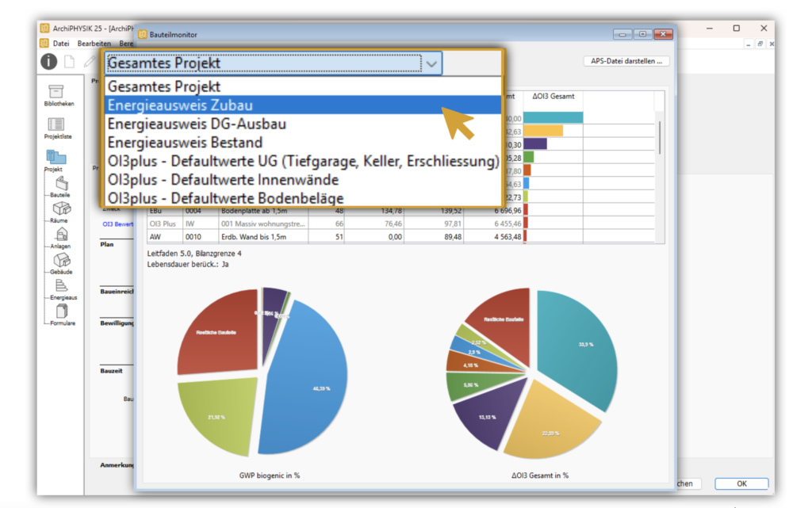Close the Bauteilmonitor window
The image size is (812, 508).
click(663, 34)
